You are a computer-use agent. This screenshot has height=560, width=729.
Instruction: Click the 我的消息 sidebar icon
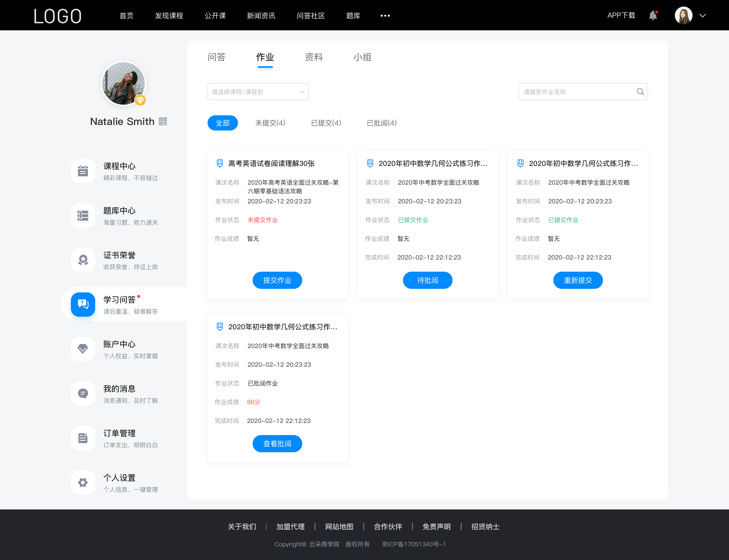click(82, 394)
